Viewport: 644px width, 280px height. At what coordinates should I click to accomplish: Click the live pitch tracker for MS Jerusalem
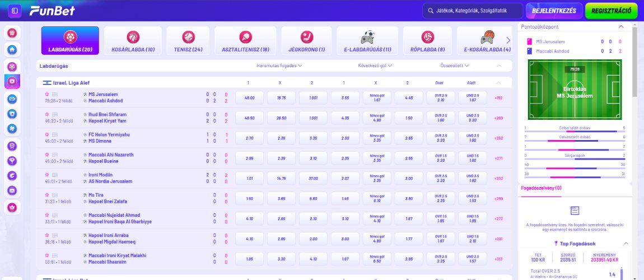575,90
